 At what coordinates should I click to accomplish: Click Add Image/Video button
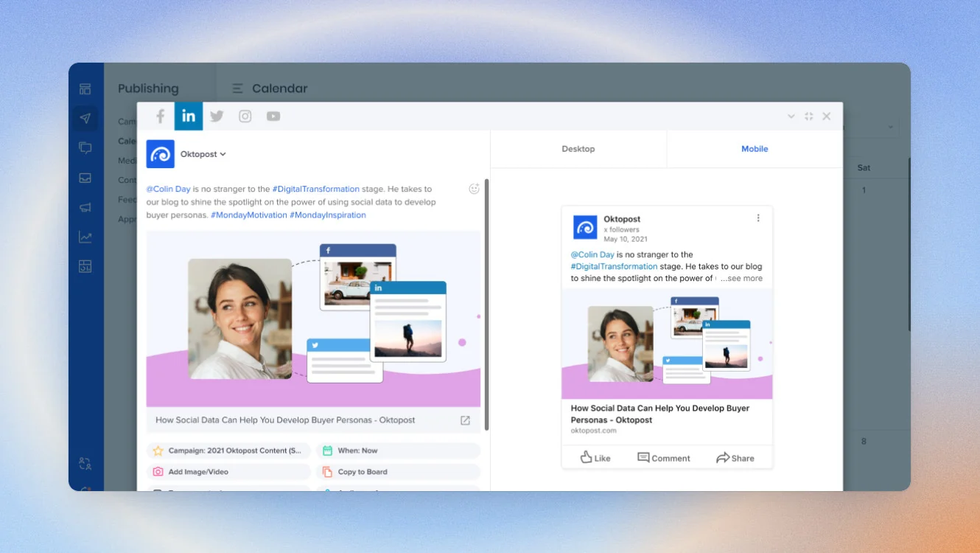click(x=228, y=472)
